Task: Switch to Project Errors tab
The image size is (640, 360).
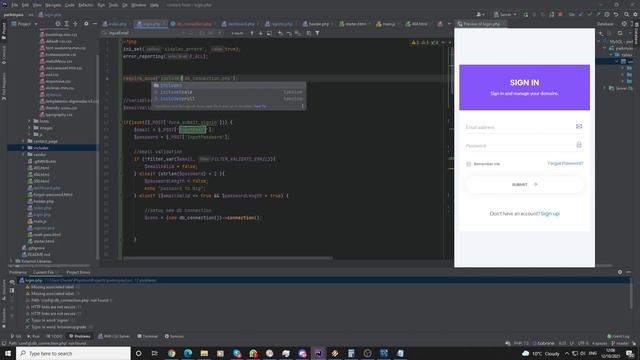Action: tap(78, 272)
